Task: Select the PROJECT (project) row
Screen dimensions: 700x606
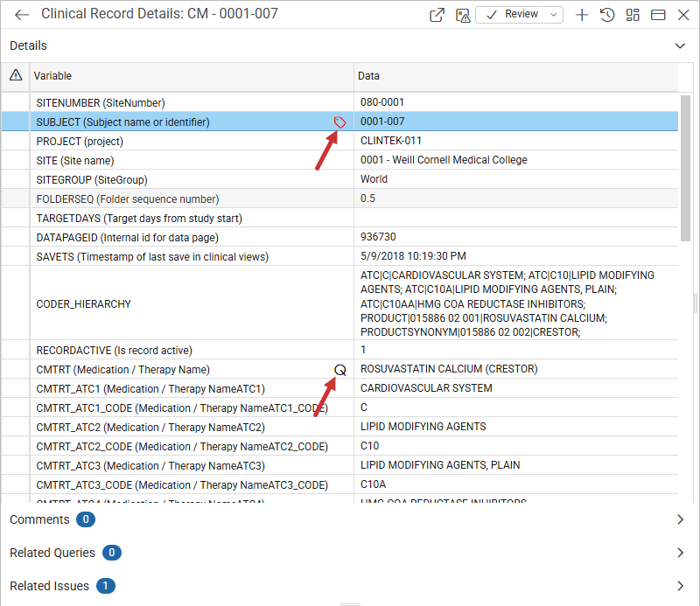Action: tap(339, 141)
